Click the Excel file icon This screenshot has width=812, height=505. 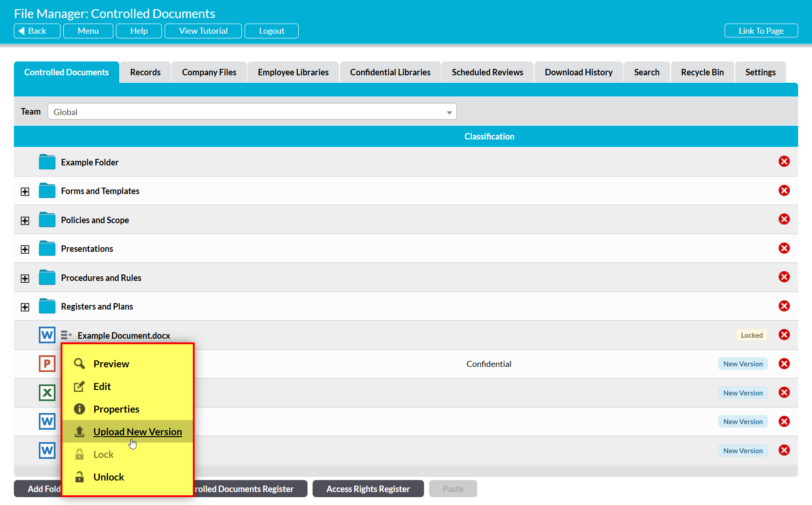(47, 393)
